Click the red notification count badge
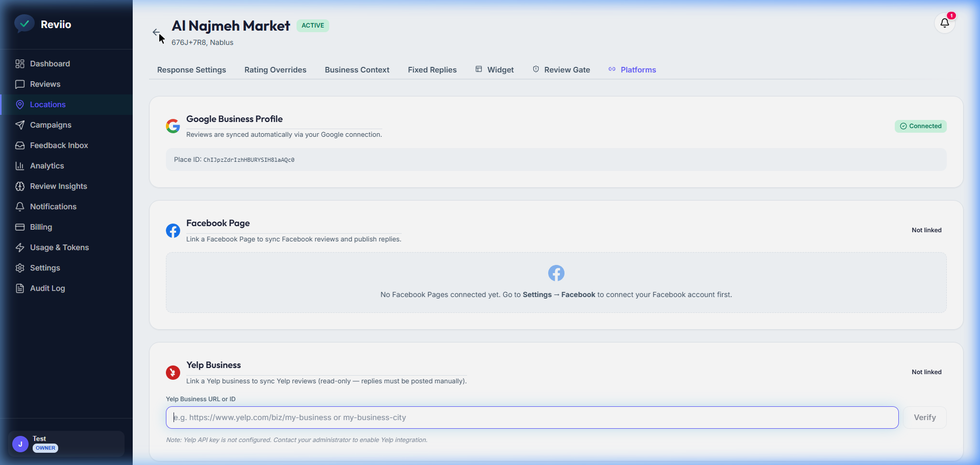Image resolution: width=980 pixels, height=465 pixels. pos(951,15)
